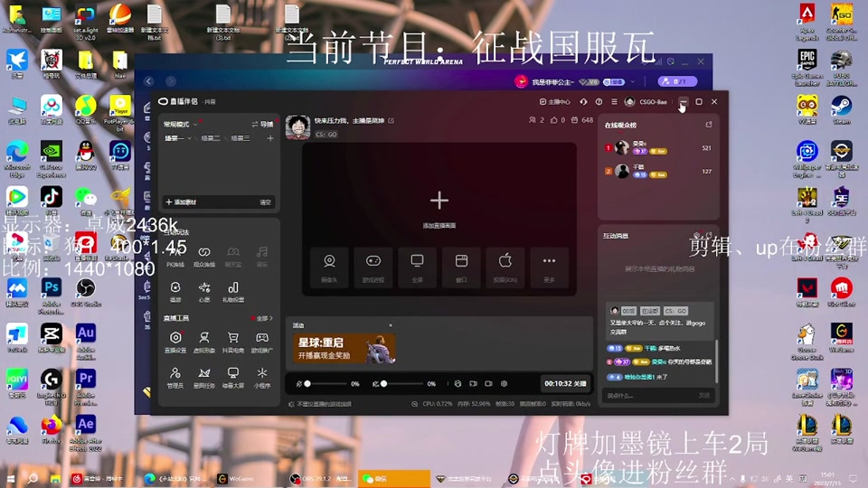Go back in Perfect World Arena window

click(x=148, y=81)
